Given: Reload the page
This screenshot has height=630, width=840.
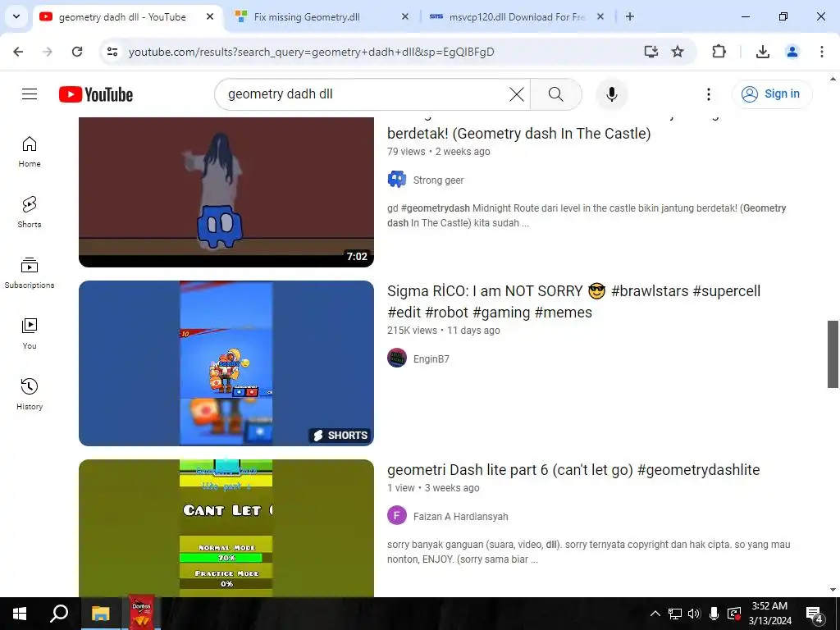Looking at the screenshot, I should (77, 52).
